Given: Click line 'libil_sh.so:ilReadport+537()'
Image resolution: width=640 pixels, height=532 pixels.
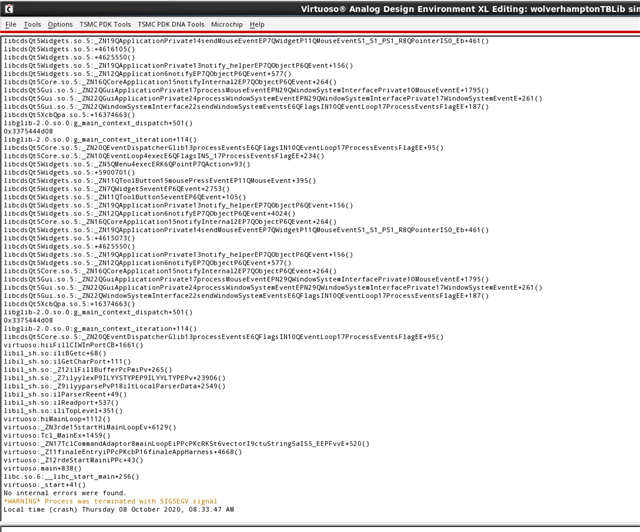Looking at the screenshot, I should pos(61,403).
